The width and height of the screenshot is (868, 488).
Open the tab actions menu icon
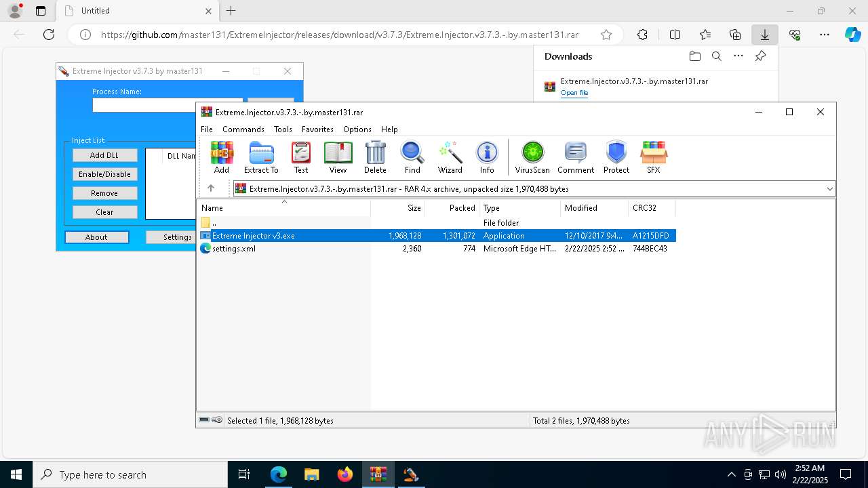click(41, 11)
